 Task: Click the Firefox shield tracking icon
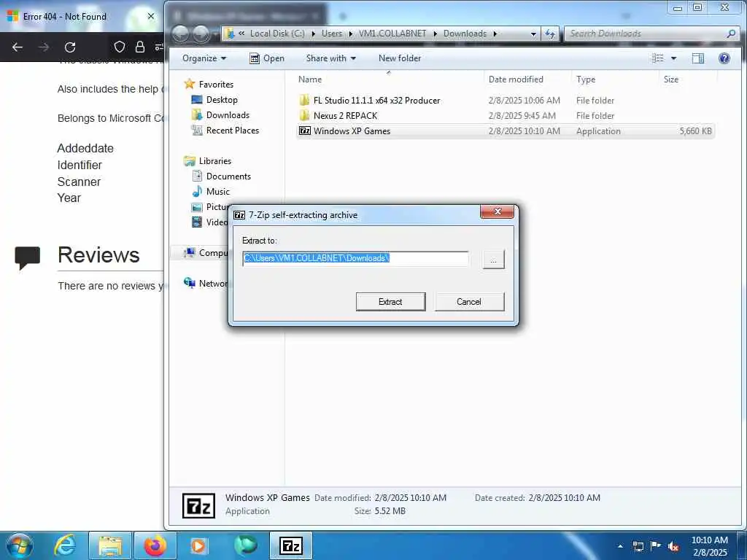tap(120, 47)
